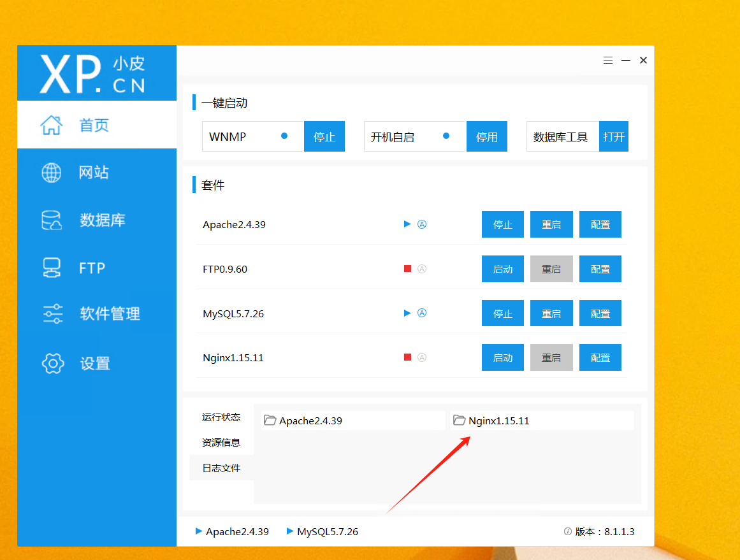This screenshot has height=560, width=740.
Task: Click the WNMP blue status dot
Action: pyautogui.click(x=284, y=136)
